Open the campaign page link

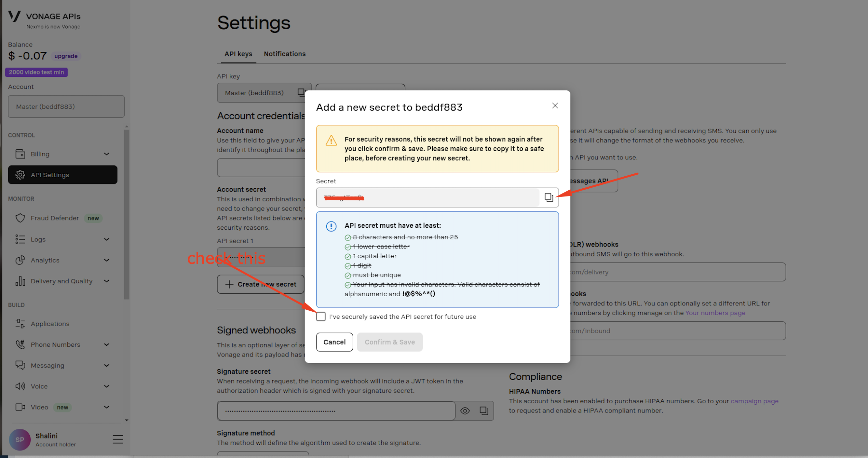click(754, 401)
